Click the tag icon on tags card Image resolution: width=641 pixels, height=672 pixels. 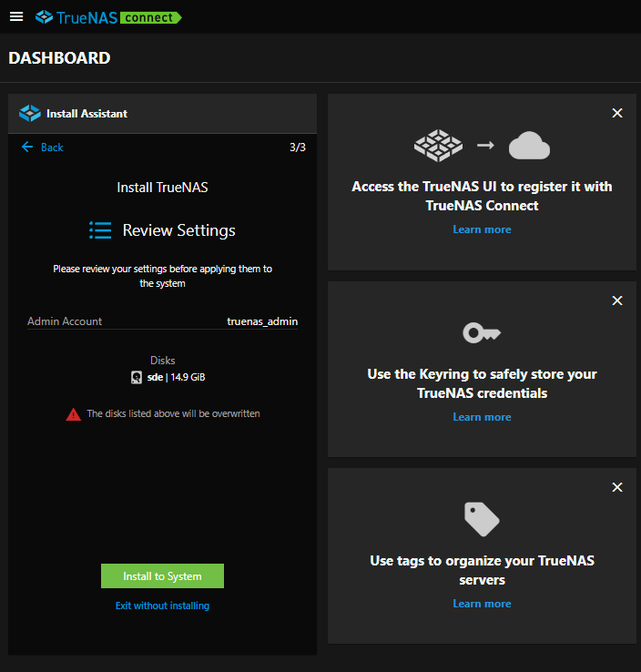482,520
